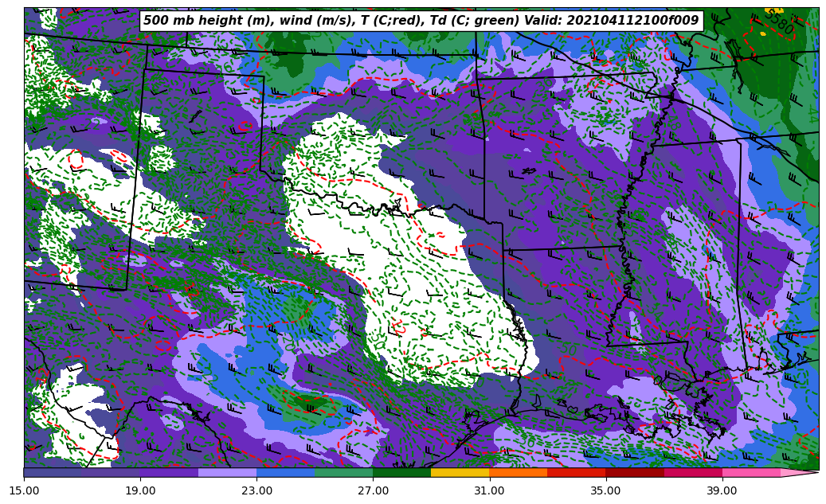
Task: Click the 39.00 colorbar tick label
Action: tap(722, 491)
